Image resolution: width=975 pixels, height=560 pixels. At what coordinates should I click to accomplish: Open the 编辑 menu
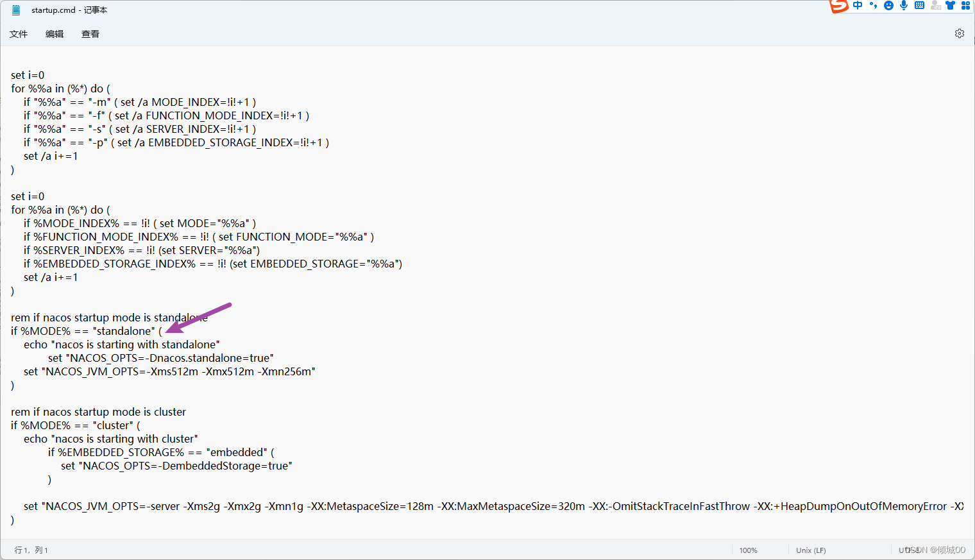tap(55, 34)
